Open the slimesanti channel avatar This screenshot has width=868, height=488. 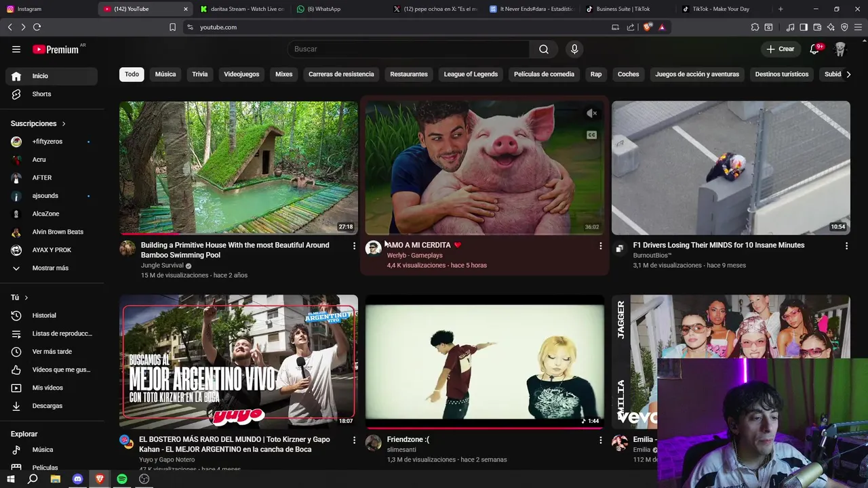click(373, 443)
